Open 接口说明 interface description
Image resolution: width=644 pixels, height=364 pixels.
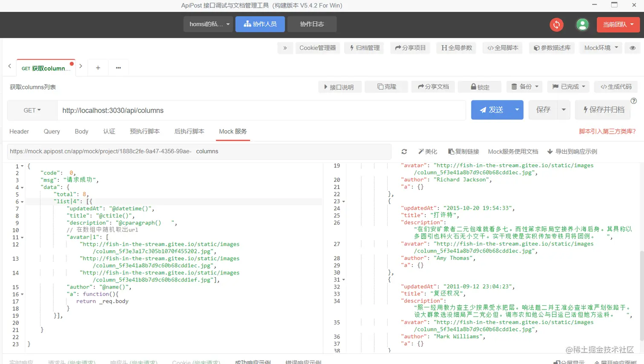340,87
